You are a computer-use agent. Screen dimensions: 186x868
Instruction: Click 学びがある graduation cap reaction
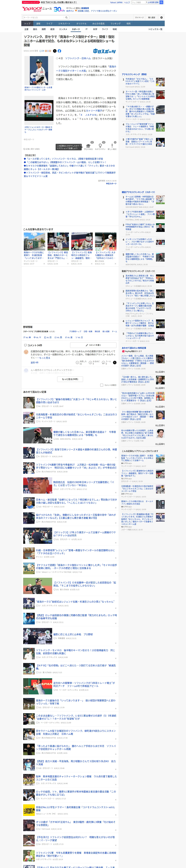(x=88, y=147)
